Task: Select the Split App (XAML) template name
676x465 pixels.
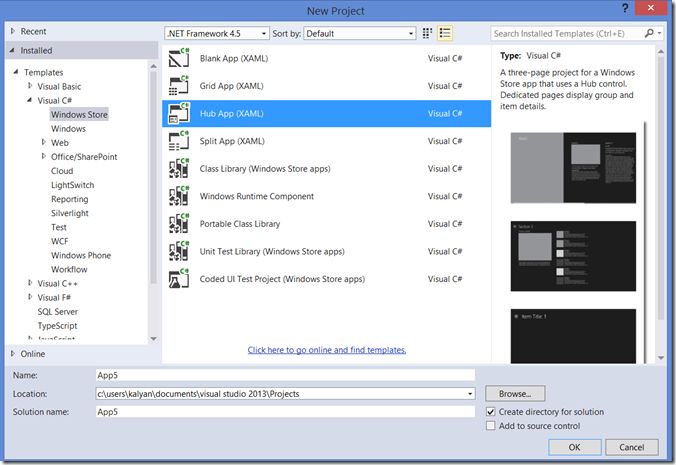Action: point(232,141)
